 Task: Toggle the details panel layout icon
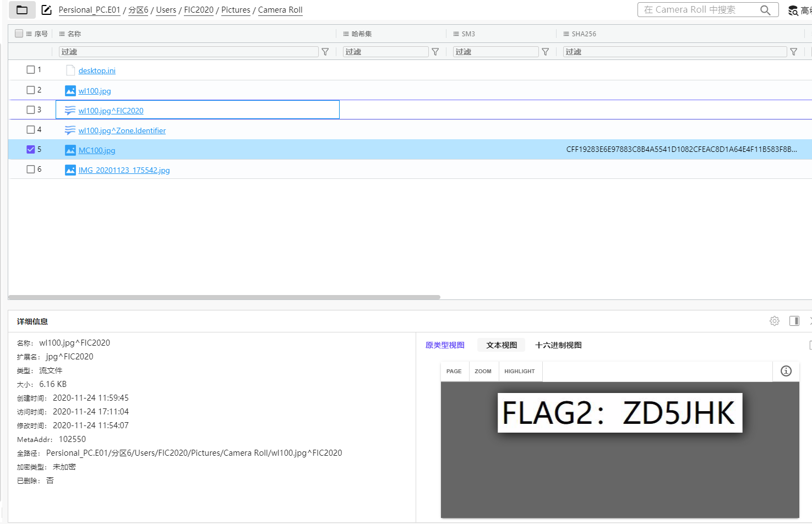click(x=794, y=321)
